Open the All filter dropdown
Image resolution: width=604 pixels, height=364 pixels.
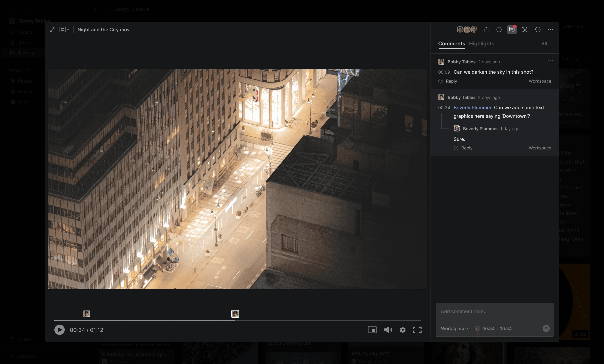[546, 44]
